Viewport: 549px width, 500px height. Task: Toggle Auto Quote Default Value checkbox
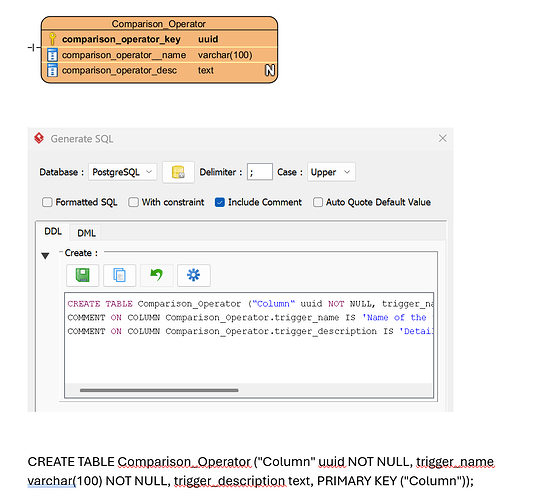pos(318,202)
